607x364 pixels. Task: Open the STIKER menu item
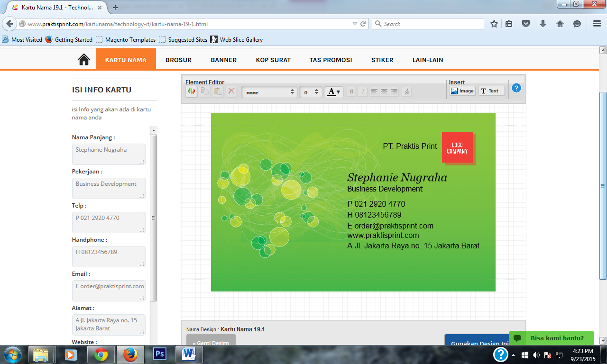pyautogui.click(x=382, y=60)
